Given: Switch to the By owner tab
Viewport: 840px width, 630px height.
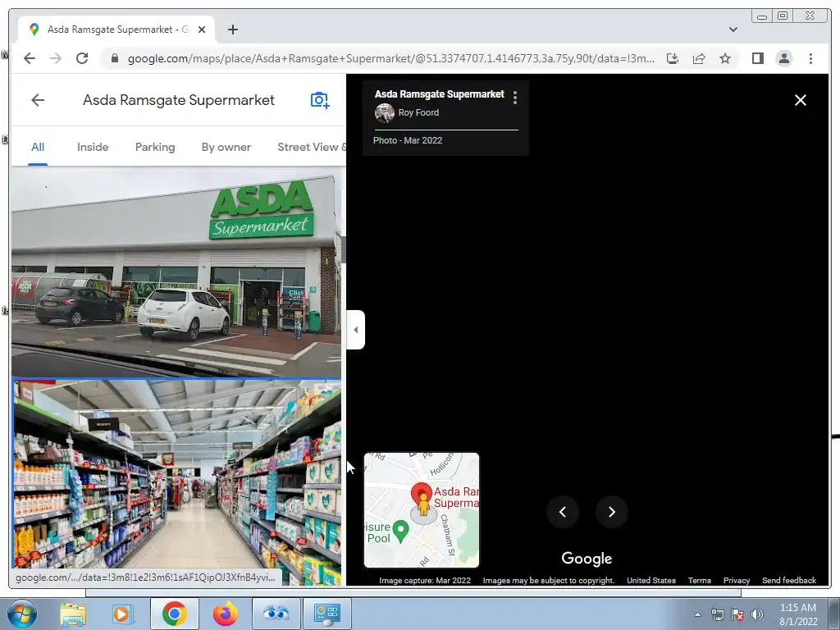Looking at the screenshot, I should click(226, 148).
